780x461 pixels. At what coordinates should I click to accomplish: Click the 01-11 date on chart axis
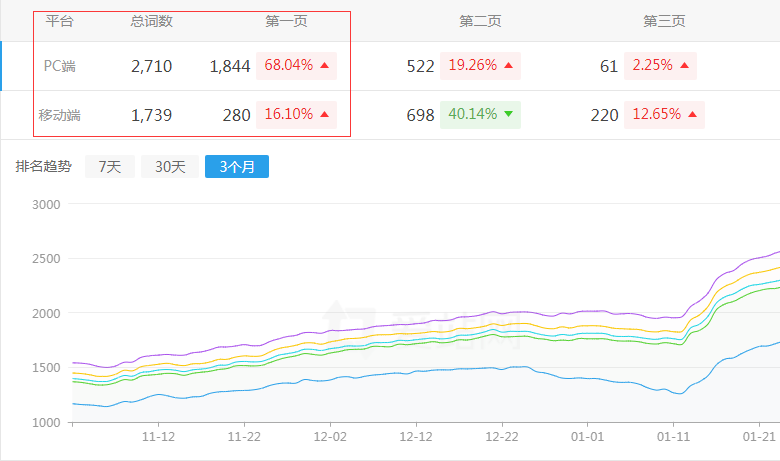[674, 437]
